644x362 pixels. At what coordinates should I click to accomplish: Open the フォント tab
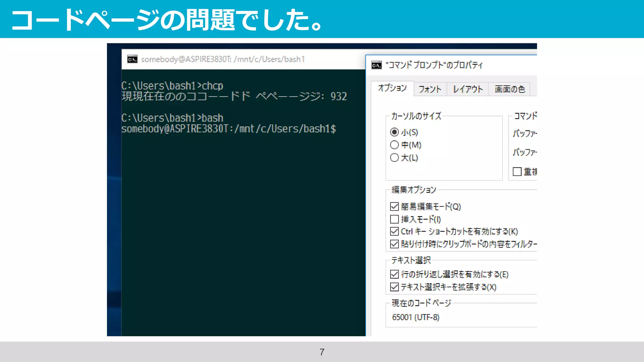pos(430,89)
